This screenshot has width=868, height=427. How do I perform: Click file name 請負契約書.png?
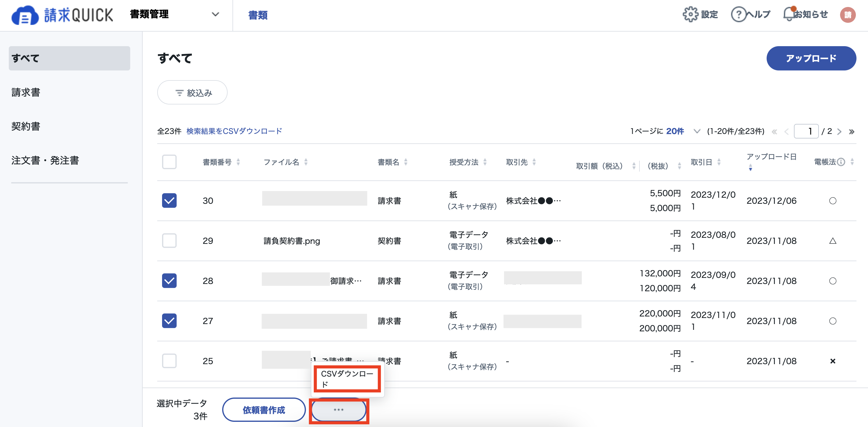(292, 241)
